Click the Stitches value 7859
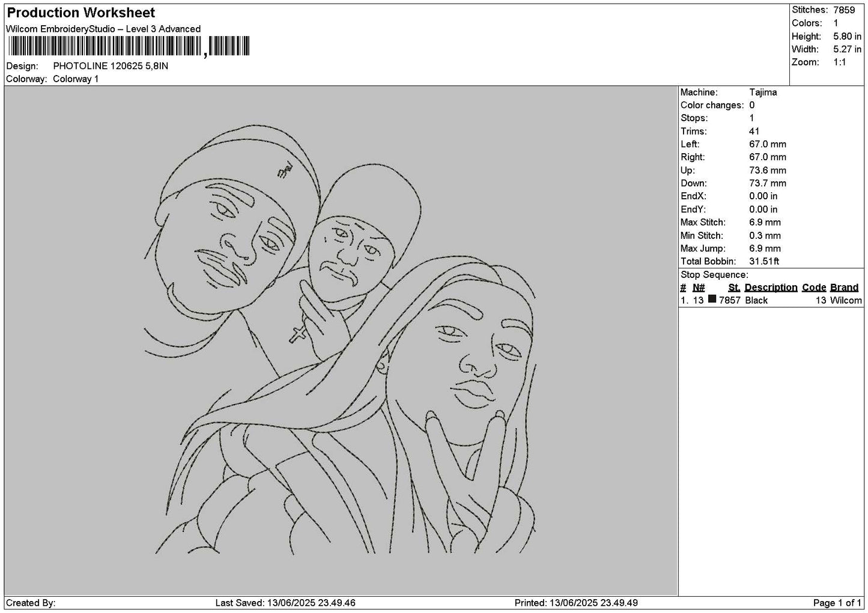The height and width of the screenshot is (613, 868). pyautogui.click(x=844, y=10)
